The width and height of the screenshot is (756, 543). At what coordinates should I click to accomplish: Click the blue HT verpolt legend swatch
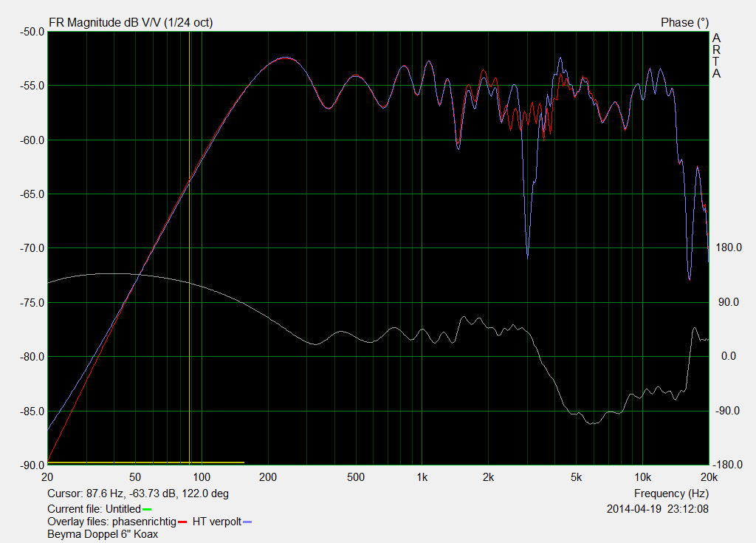click(x=247, y=522)
